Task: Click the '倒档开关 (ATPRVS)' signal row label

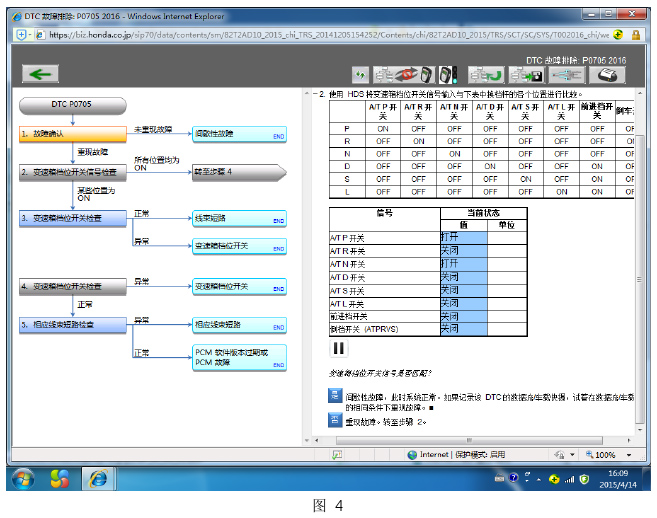Action: [x=364, y=330]
